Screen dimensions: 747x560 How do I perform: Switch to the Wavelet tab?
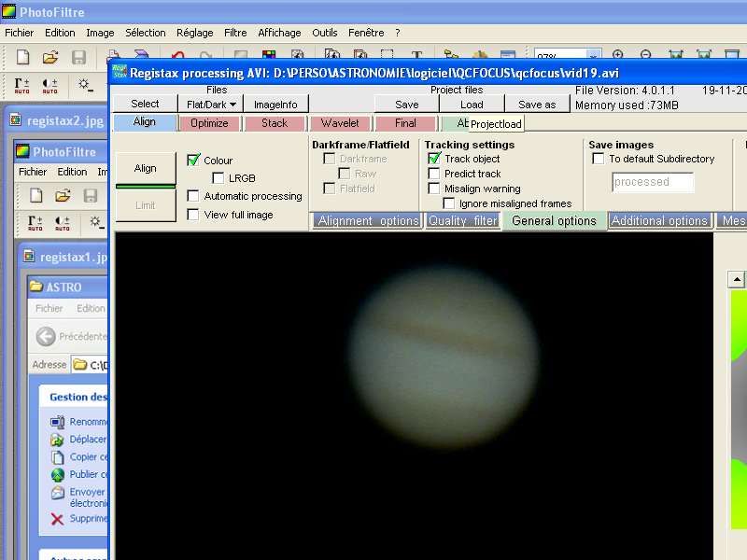(x=340, y=123)
